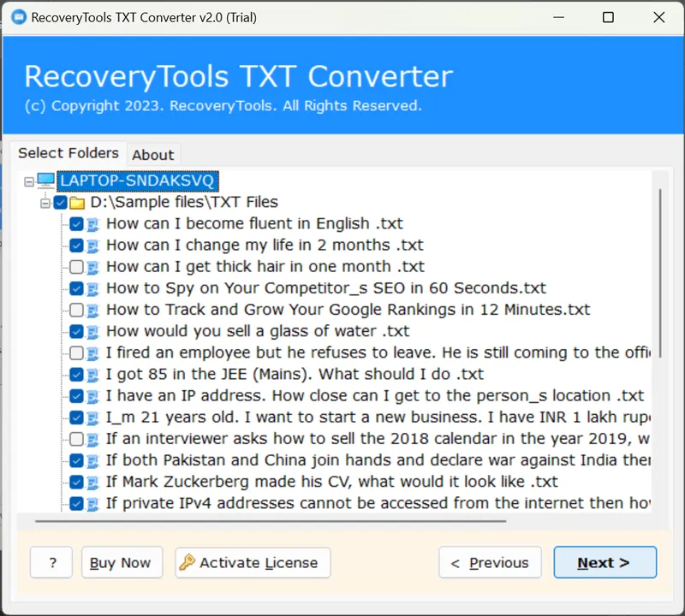685x616 pixels.
Task: Click file icon of 'If private IPv4 addresses'
Action: pos(92,504)
